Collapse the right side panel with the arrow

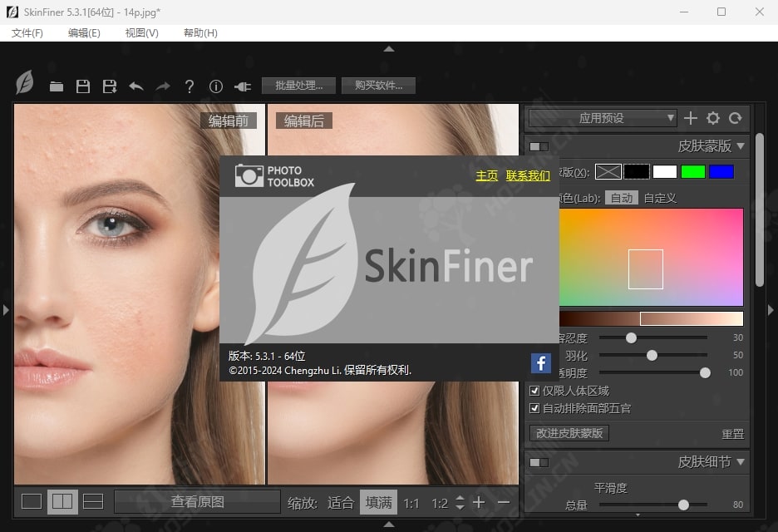(771, 310)
